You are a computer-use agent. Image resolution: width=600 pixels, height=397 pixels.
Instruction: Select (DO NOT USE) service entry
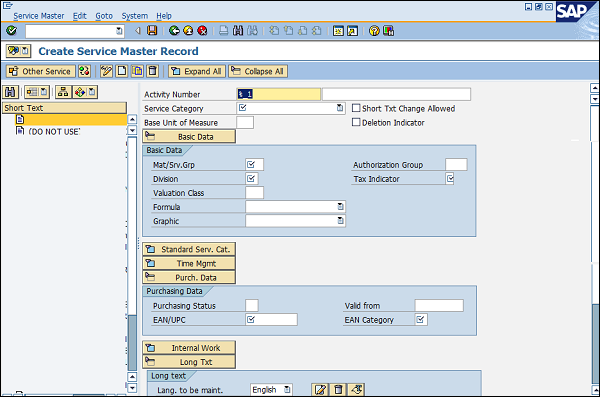54,131
